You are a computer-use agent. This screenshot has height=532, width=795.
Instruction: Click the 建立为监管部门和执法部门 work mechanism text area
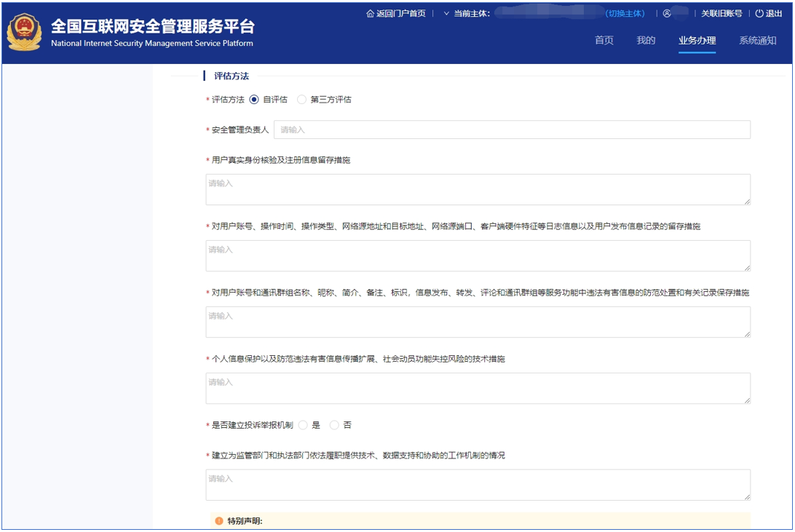coord(478,485)
